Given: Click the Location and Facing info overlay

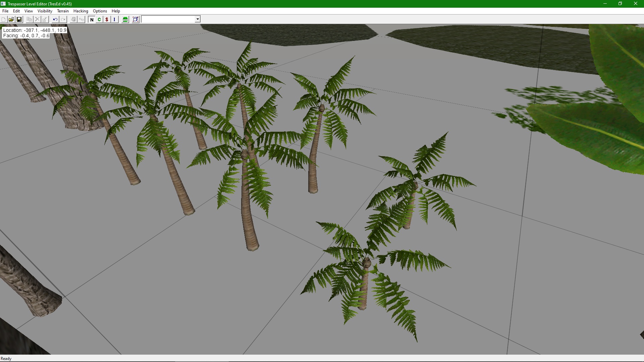Looking at the screenshot, I should click(x=35, y=33).
